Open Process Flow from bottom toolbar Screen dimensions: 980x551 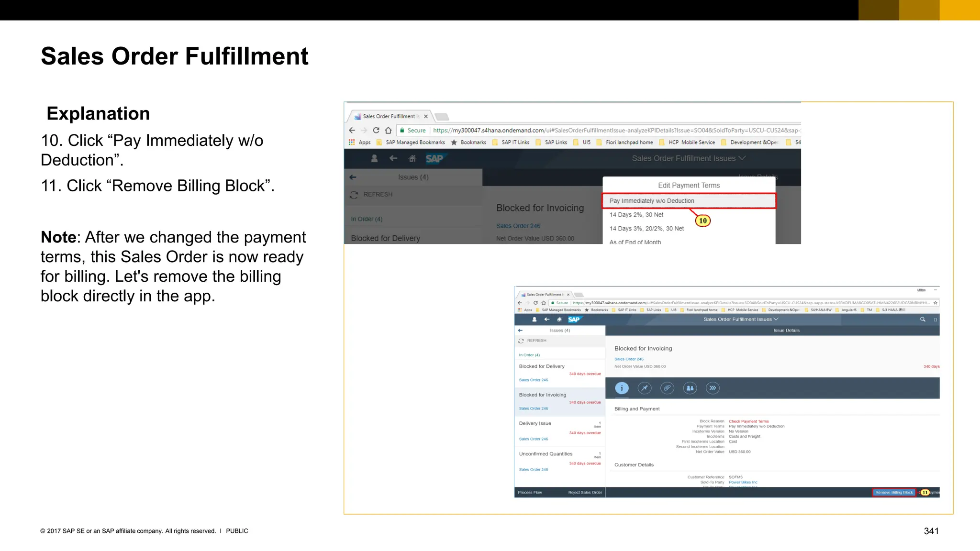point(530,492)
